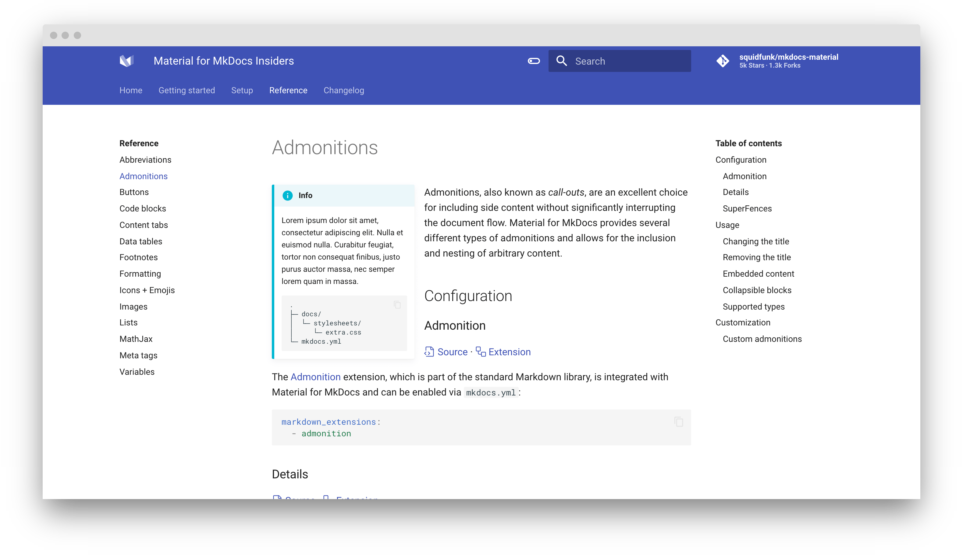Click the Source file icon under Admonition
Image resolution: width=963 pixels, height=560 pixels.
(429, 352)
